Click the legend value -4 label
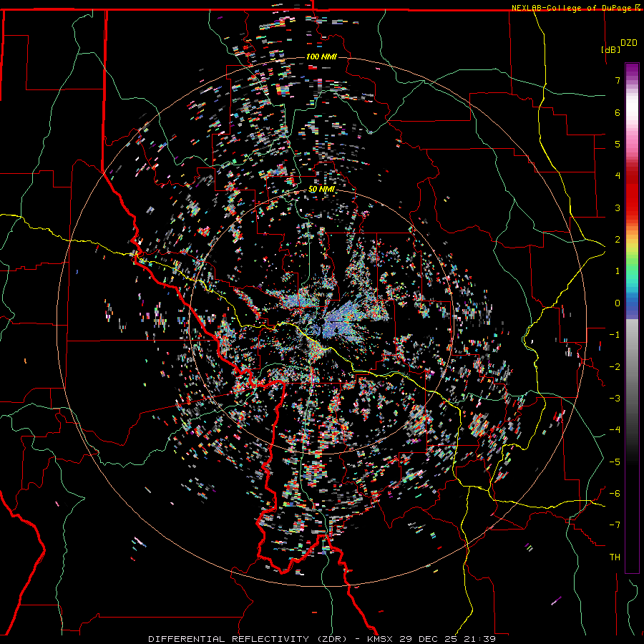 [615, 430]
